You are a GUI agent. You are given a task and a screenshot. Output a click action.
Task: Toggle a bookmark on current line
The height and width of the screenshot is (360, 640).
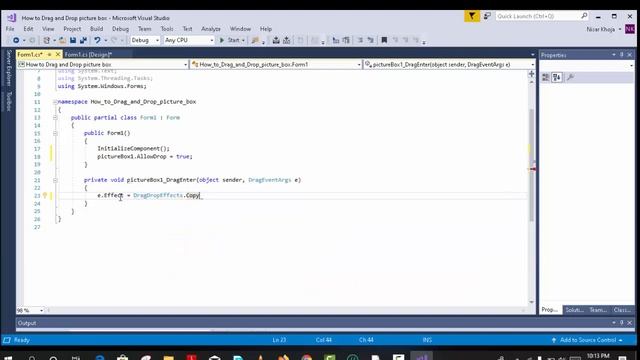(384, 40)
